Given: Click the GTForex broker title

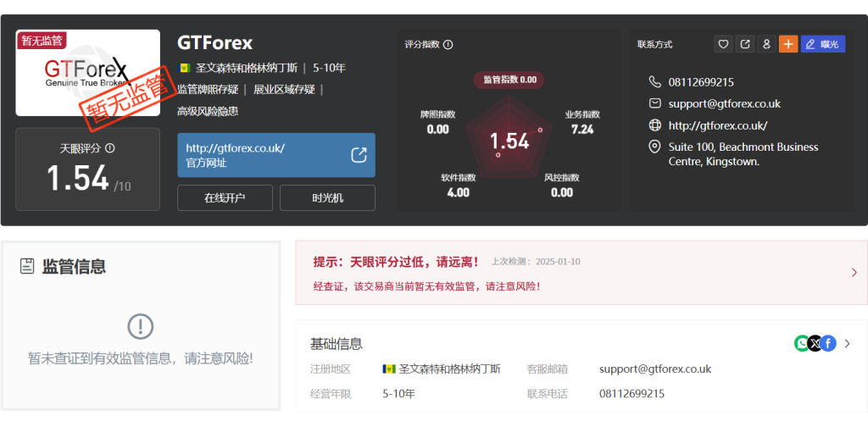Looking at the screenshot, I should [214, 42].
